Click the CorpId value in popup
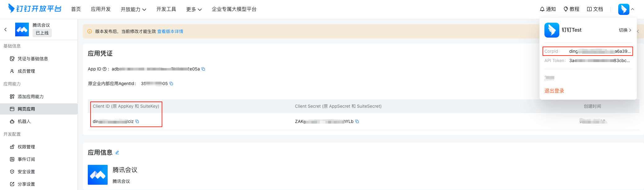 click(x=600, y=51)
